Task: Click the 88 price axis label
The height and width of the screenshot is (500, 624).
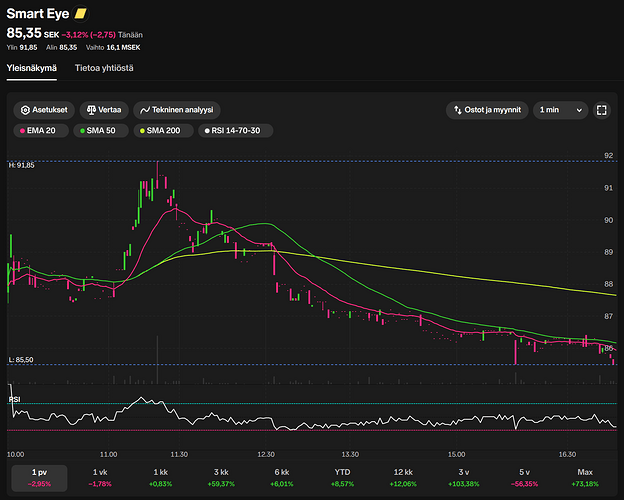Action: click(608, 284)
